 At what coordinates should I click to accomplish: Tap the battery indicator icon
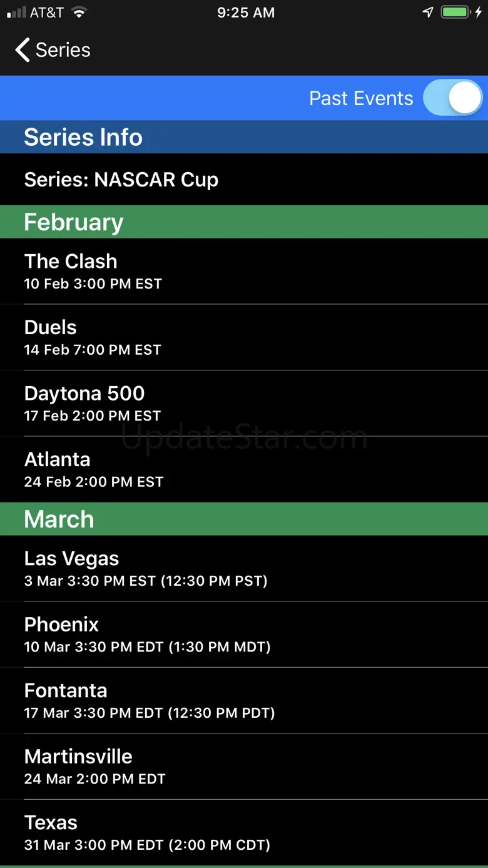tap(455, 13)
